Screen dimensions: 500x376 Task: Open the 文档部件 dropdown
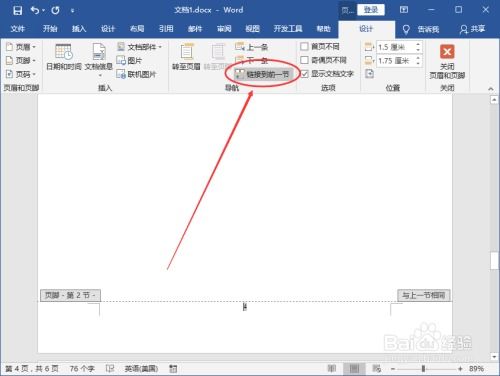pyautogui.click(x=139, y=47)
